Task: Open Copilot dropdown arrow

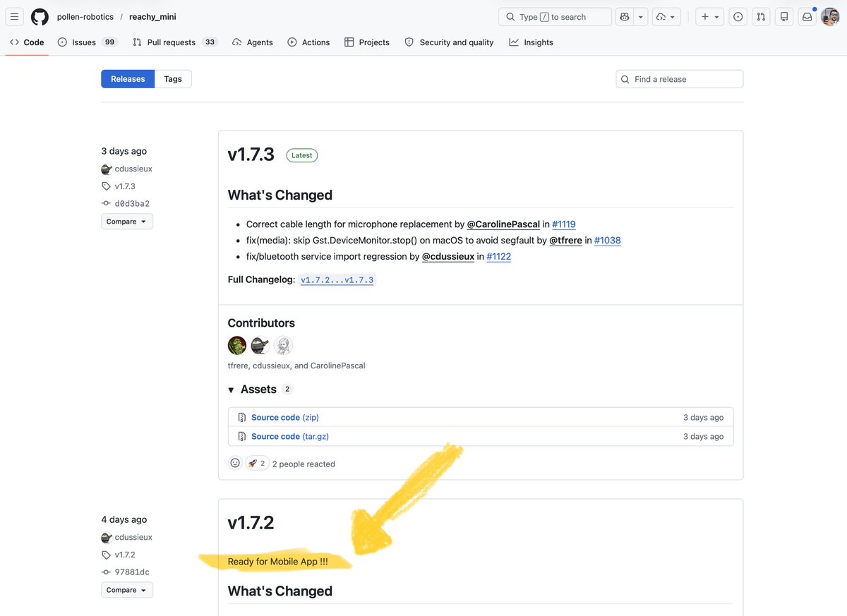Action: (x=641, y=17)
